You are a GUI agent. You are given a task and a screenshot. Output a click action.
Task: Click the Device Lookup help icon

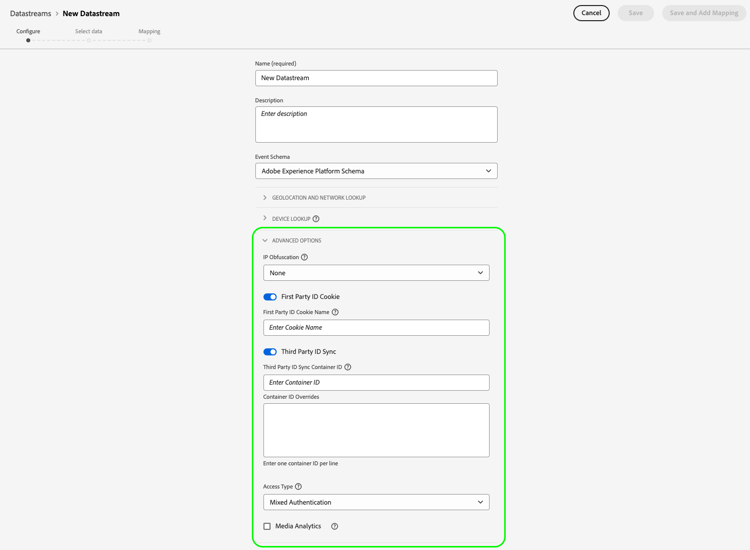pyautogui.click(x=316, y=219)
